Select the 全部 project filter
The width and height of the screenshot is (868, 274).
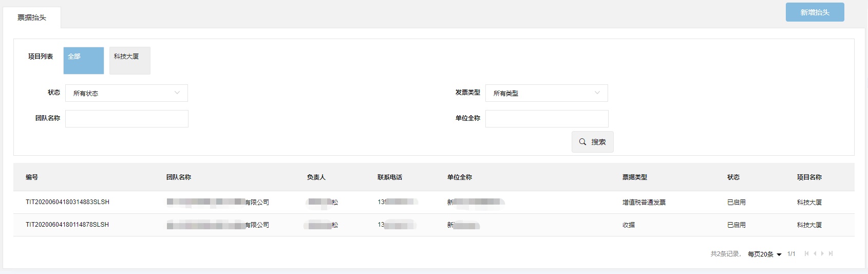tap(83, 61)
